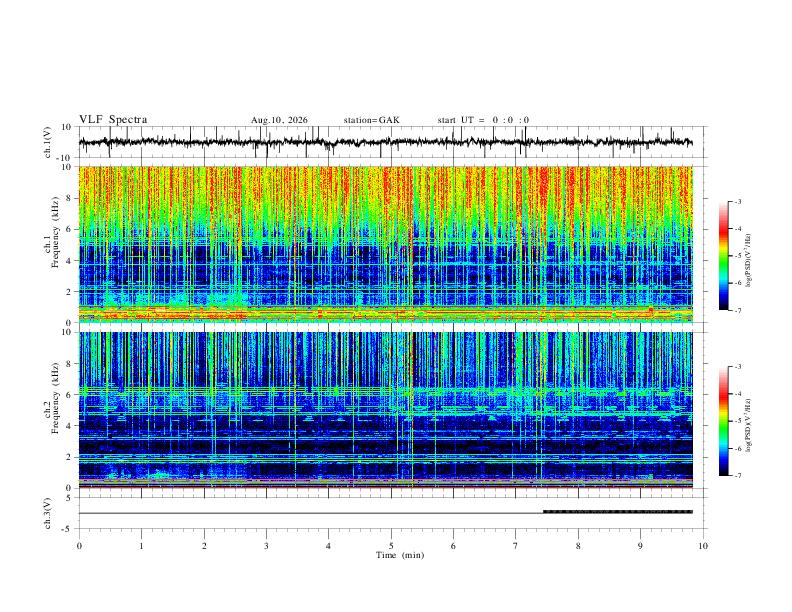This screenshot has width=792, height=612.
Task: Click the date label Aug.10, 2026
Action: (x=279, y=120)
